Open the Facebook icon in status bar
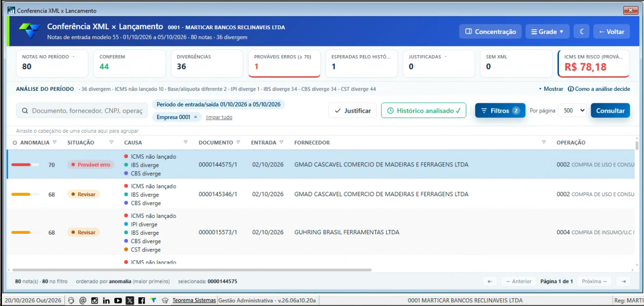The image size is (644, 306). pyautogui.click(x=142, y=301)
